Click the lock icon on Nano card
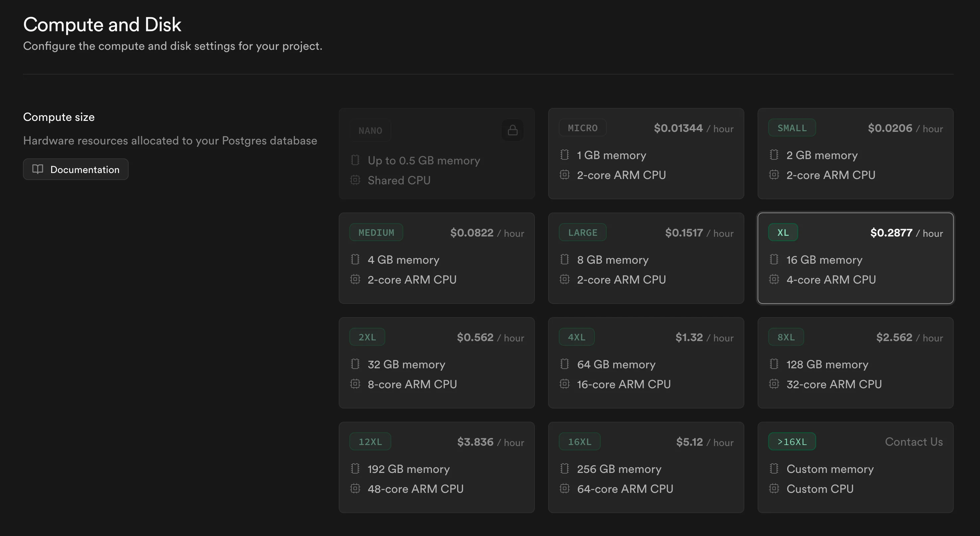Viewport: 980px width, 536px height. point(513,131)
